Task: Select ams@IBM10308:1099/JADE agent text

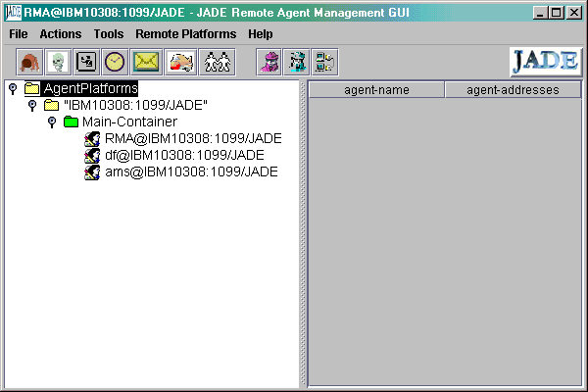Action: [191, 172]
